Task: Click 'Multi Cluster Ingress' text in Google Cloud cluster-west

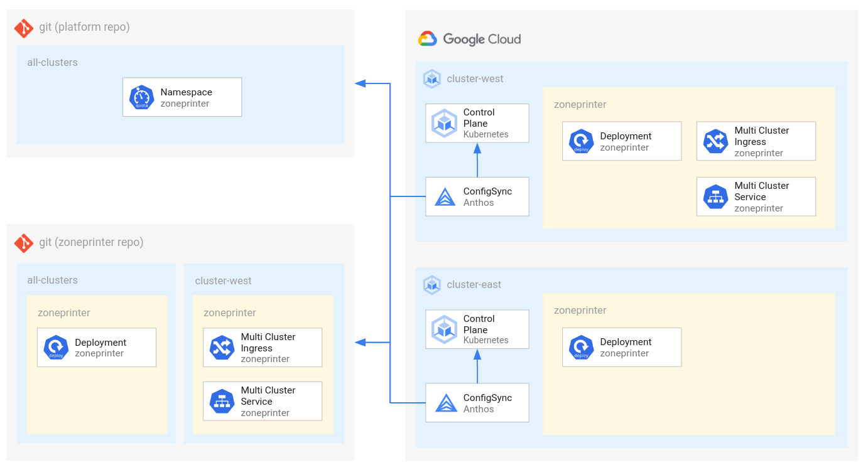Action: pos(762,136)
